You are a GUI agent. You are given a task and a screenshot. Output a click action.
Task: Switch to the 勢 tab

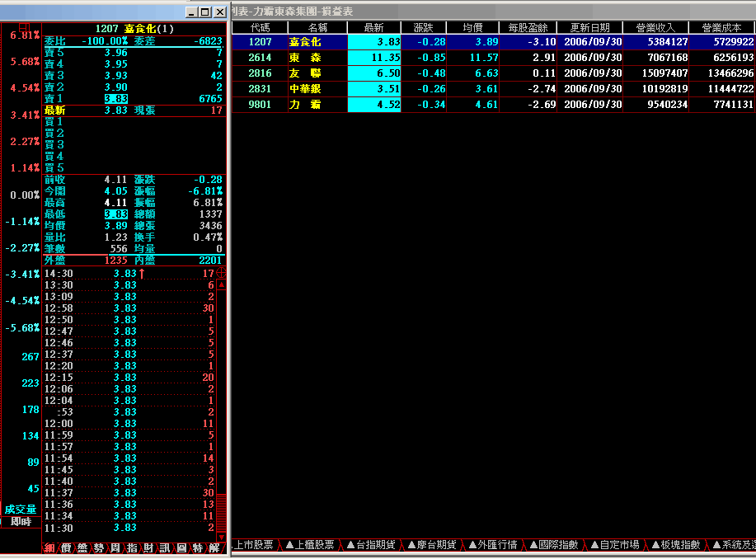99,548
